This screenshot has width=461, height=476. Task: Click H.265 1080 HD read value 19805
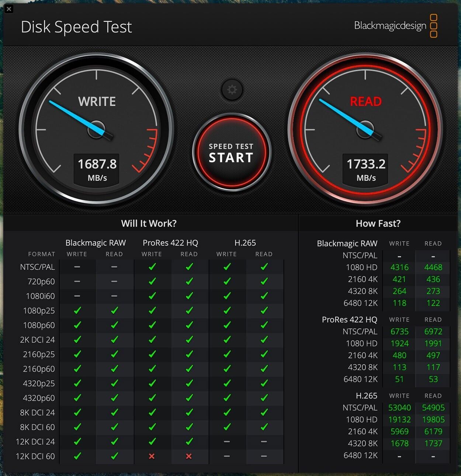pos(433,420)
